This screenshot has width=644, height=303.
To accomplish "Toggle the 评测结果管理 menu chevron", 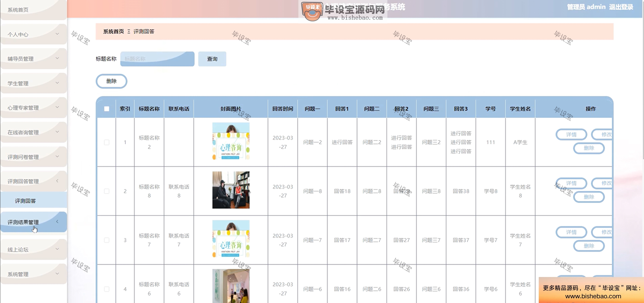I will click(x=57, y=221).
